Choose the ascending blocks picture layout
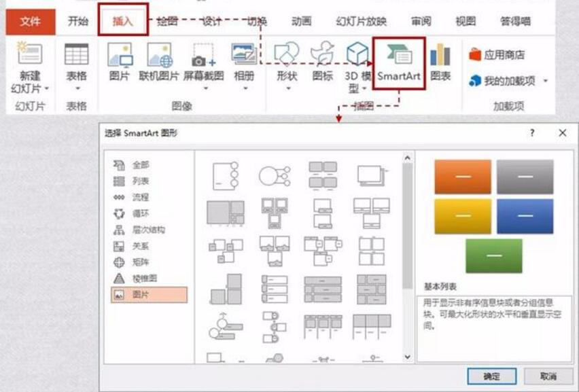The width and height of the screenshot is (579, 392). [226, 289]
